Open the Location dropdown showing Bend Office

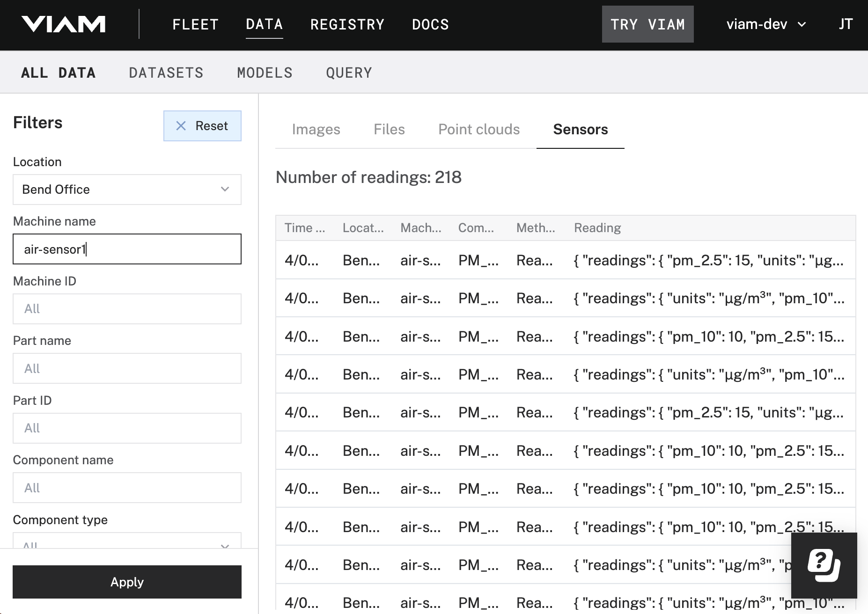pos(127,190)
